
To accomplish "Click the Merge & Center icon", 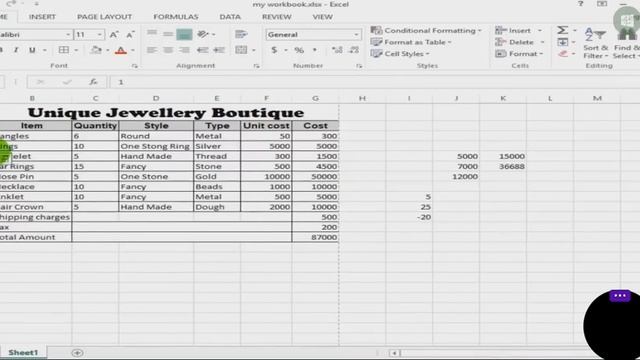I will 241,50.
